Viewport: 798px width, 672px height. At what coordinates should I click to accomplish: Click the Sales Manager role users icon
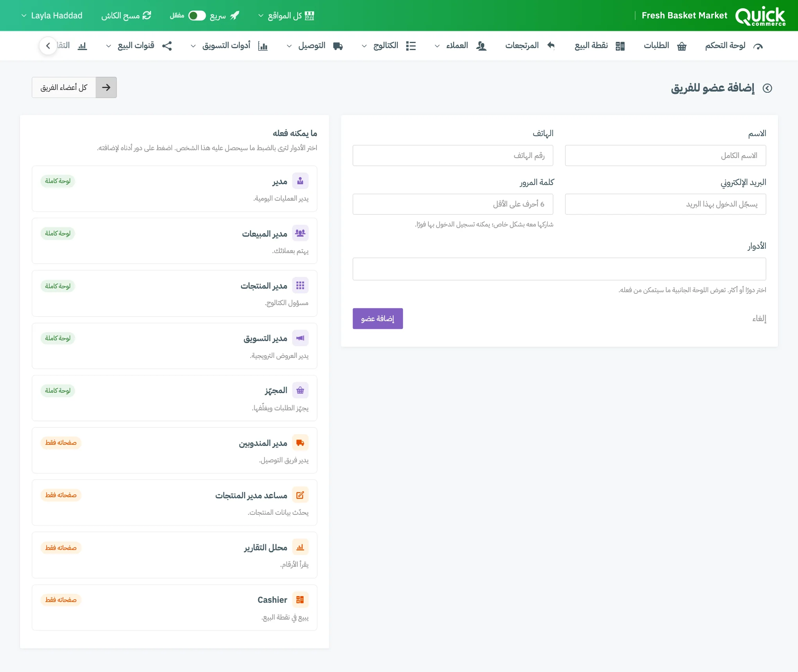[x=300, y=233]
